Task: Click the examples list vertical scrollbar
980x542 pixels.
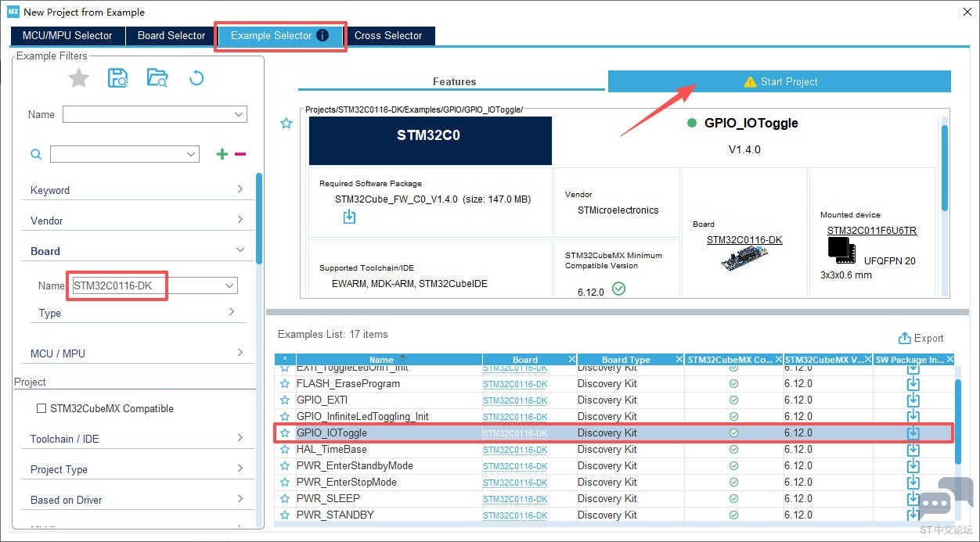Action: coord(958,422)
